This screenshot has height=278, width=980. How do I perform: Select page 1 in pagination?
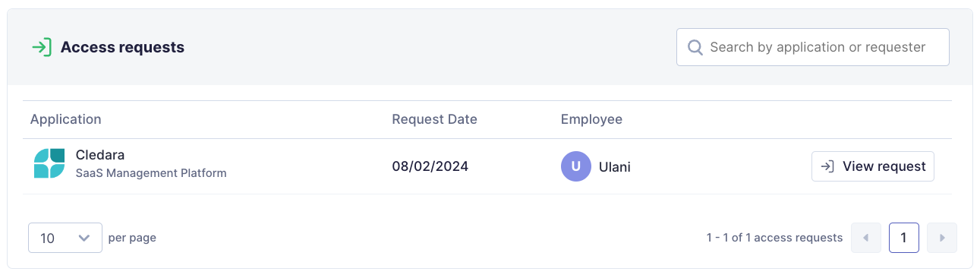(x=904, y=238)
